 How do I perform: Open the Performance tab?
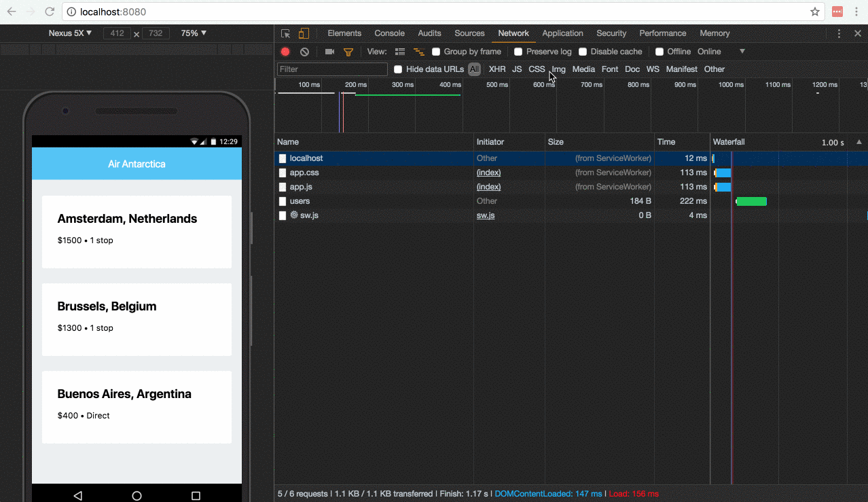[x=663, y=33]
